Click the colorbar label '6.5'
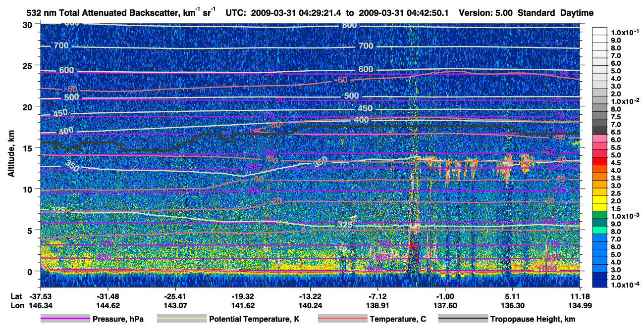 (615, 132)
